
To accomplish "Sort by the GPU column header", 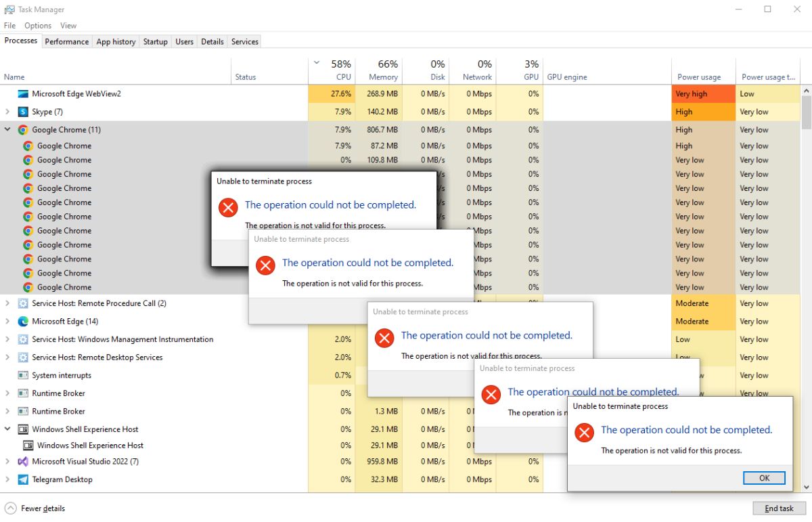I will click(x=520, y=70).
